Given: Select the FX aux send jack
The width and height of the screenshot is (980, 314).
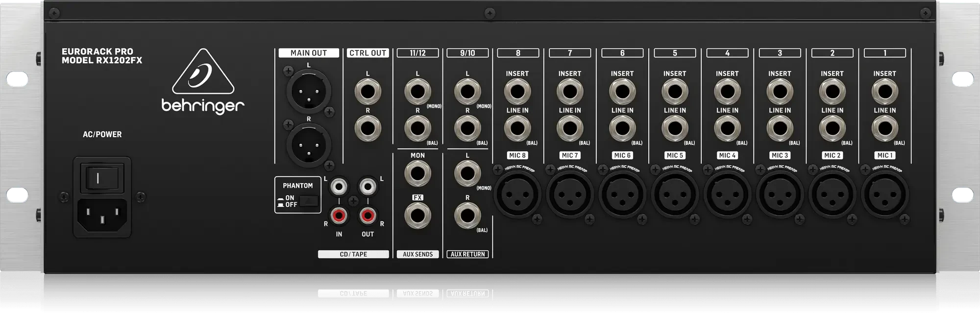Looking at the screenshot, I should click(x=417, y=216).
